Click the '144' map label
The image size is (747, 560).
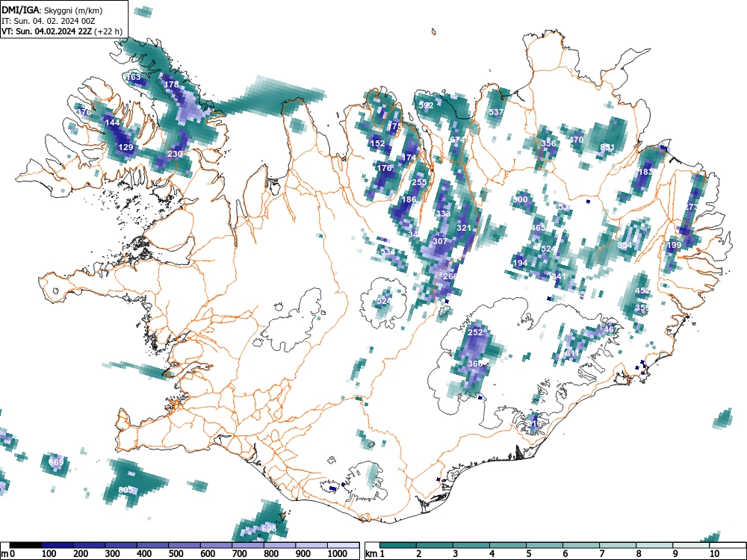[113, 122]
